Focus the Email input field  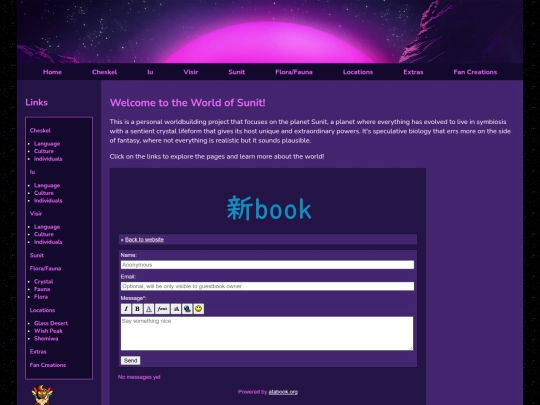pos(267,286)
